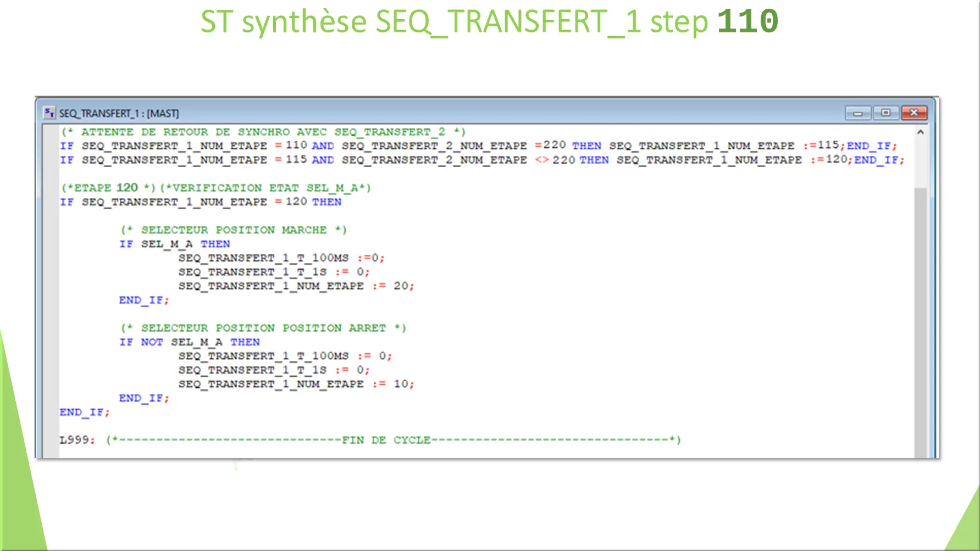The width and height of the screenshot is (980, 551).
Task: Select the IF NOT SEL_M_A condition line
Action: click(x=190, y=342)
